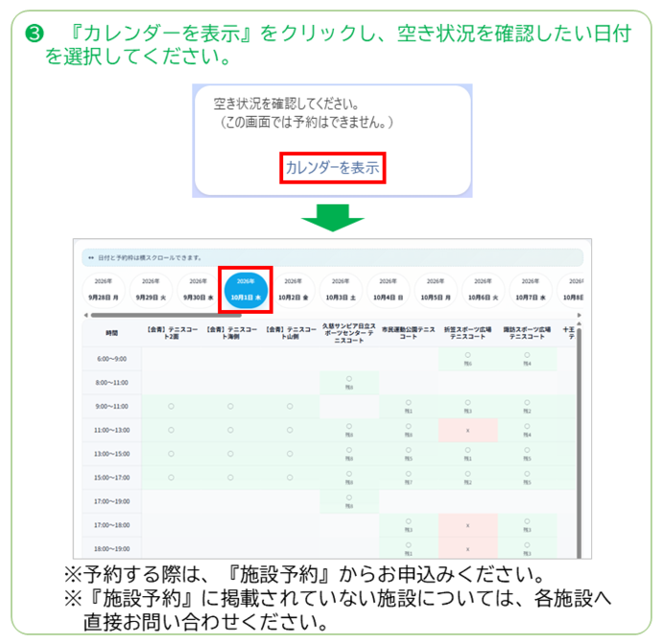
Task: Click the 11:00~13:00 time row label
Action: [x=112, y=430]
